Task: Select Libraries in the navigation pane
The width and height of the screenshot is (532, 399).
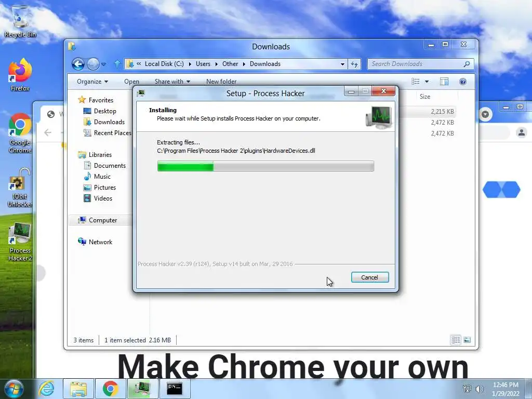Action: pos(100,155)
